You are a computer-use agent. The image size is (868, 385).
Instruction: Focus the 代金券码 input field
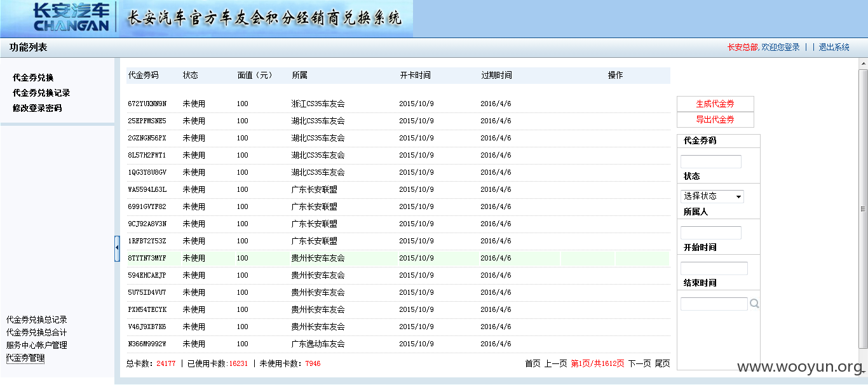click(x=711, y=161)
